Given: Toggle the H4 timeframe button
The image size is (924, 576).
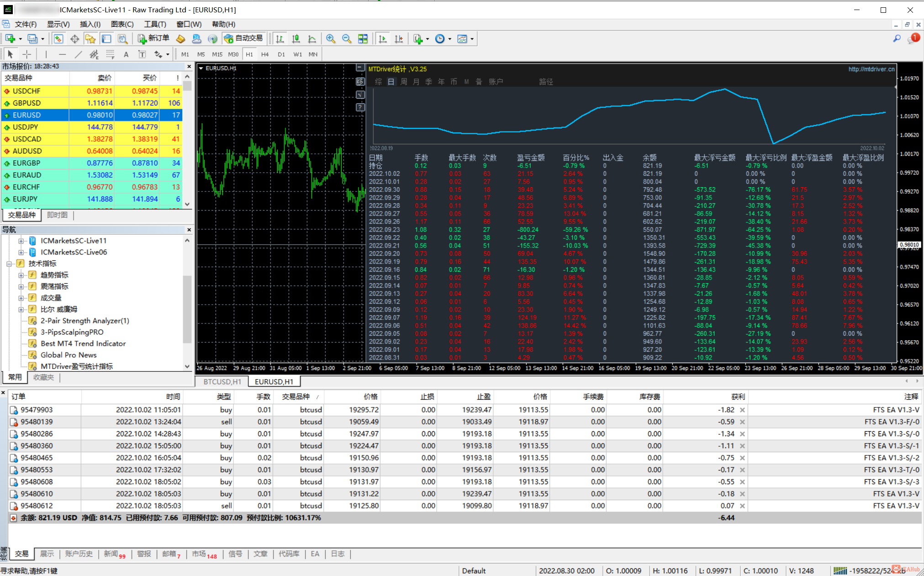Looking at the screenshot, I should [265, 54].
